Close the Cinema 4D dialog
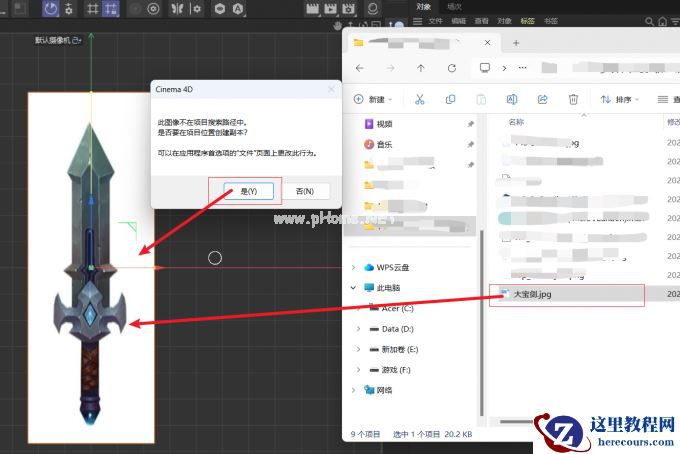Viewport: 680px width, 454px height. pyautogui.click(x=331, y=89)
